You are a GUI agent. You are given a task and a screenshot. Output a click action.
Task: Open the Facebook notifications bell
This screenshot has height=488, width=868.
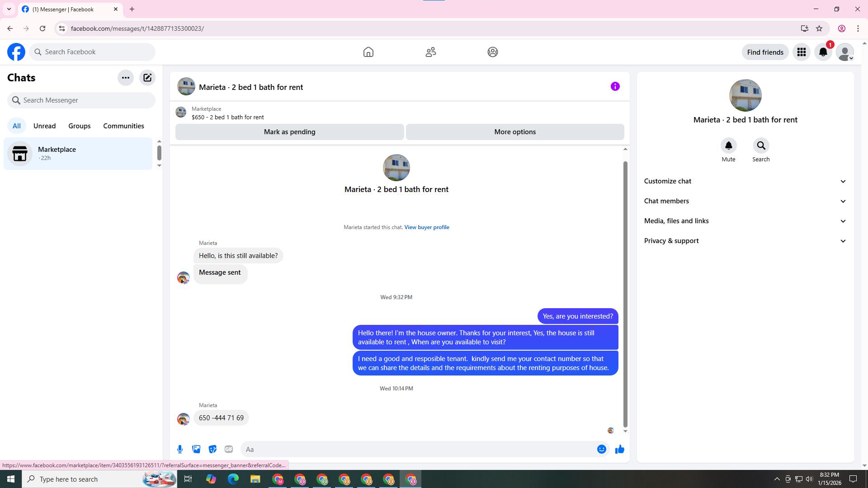823,52
